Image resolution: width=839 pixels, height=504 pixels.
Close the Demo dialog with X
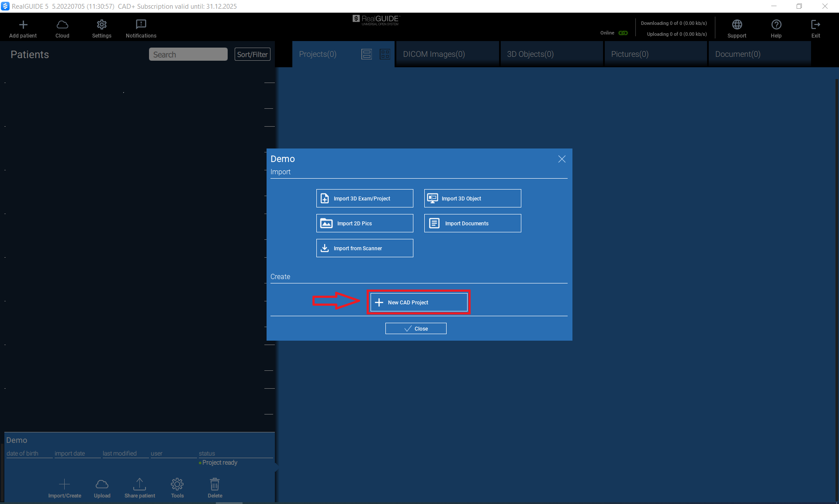(562, 159)
